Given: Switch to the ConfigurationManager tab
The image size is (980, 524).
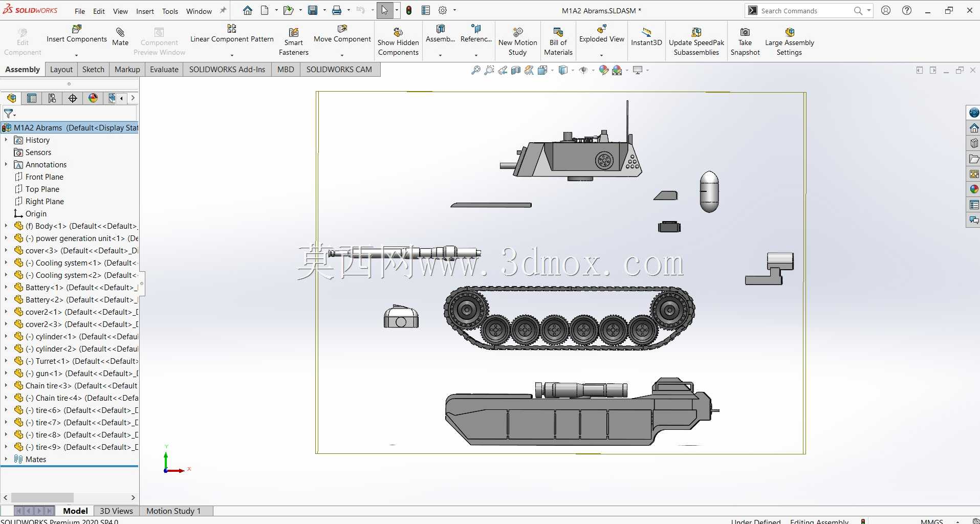Looking at the screenshot, I should point(52,98).
